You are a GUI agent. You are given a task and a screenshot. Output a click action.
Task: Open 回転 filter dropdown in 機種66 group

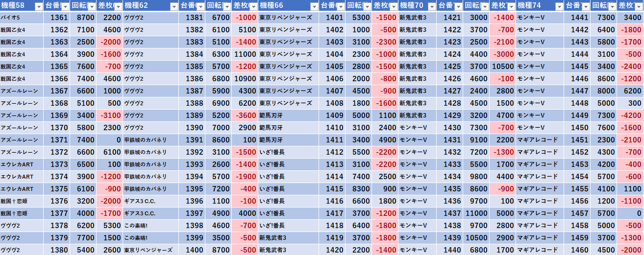(x=367, y=6)
